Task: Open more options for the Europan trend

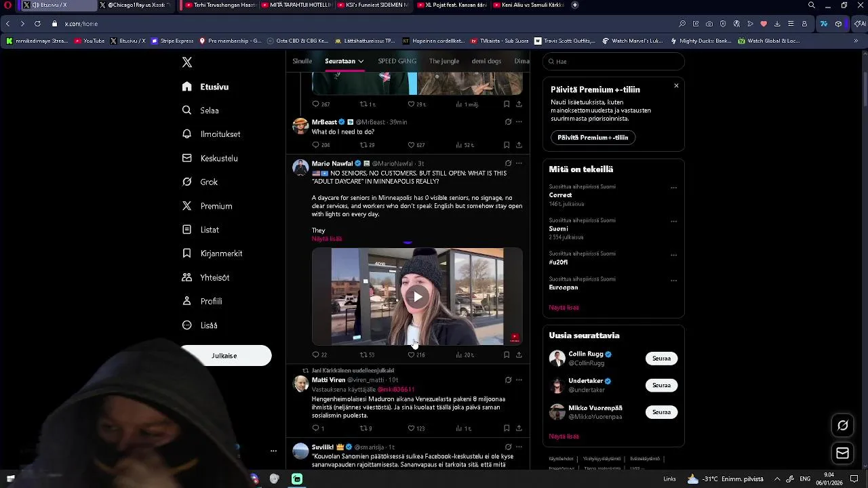Action: (x=673, y=280)
